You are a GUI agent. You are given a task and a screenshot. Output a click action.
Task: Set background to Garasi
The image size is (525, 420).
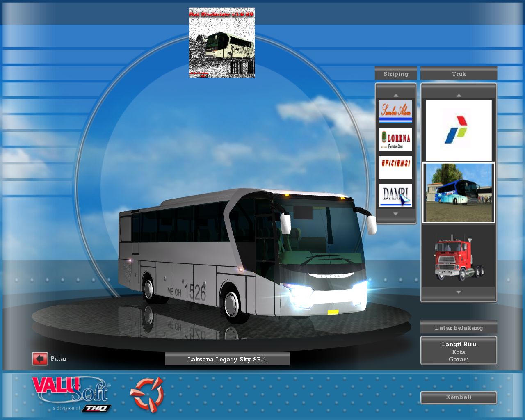(459, 359)
